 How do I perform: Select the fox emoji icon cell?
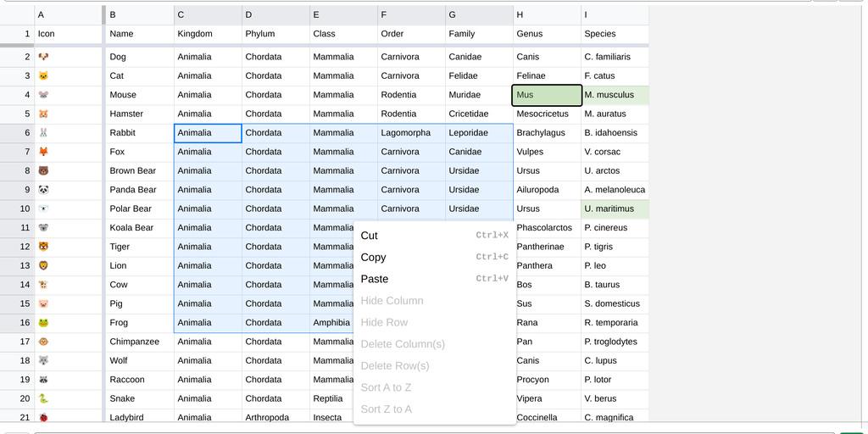tap(44, 152)
